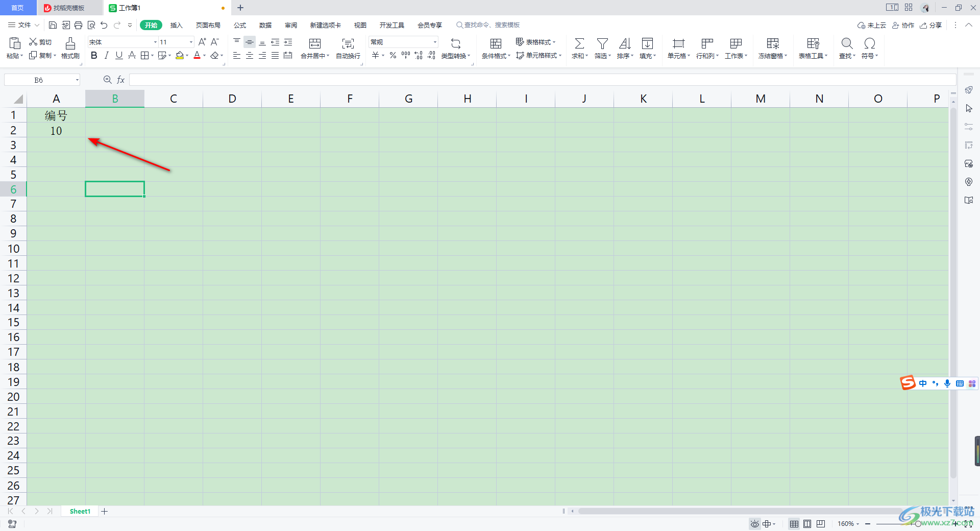Click the Paste (粘贴) clipboard icon
The image size is (980, 531).
coord(15,43)
